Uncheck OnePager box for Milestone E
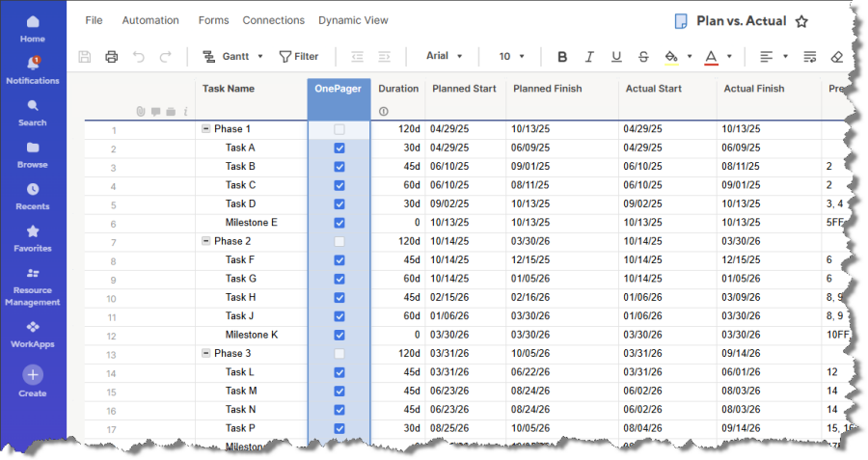The height and width of the screenshot is (460, 868). click(x=339, y=223)
